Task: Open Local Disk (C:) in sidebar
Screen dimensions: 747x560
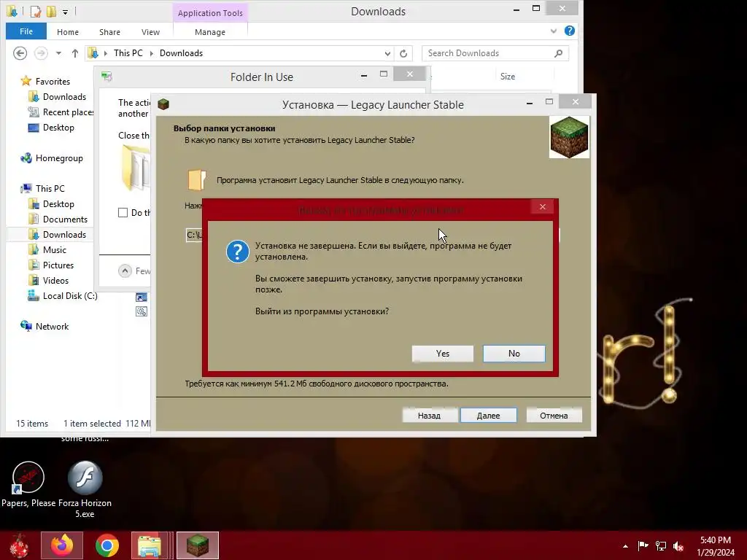Action: tap(69, 296)
